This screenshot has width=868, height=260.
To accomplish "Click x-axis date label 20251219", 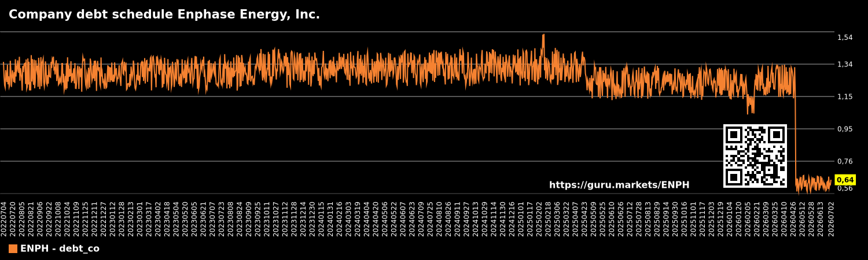I will tap(721, 219).
